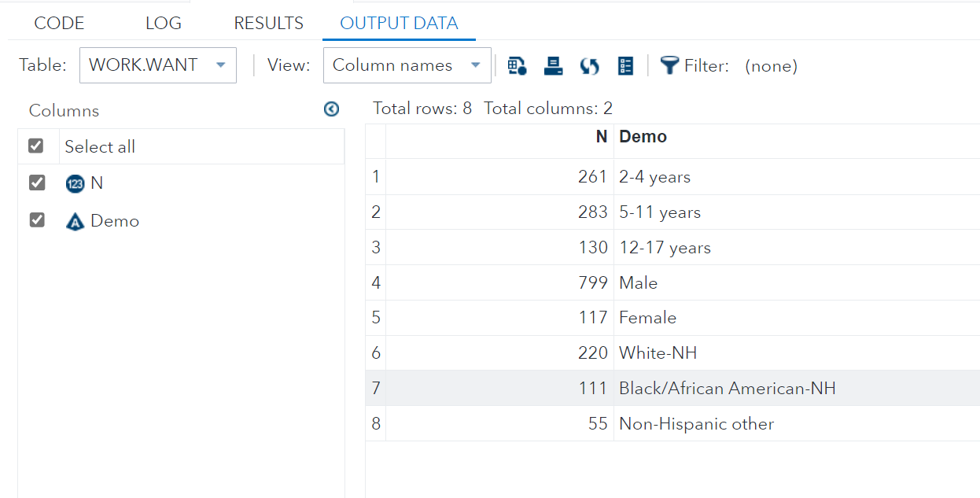Click the query table icon in toolbar

(x=517, y=66)
